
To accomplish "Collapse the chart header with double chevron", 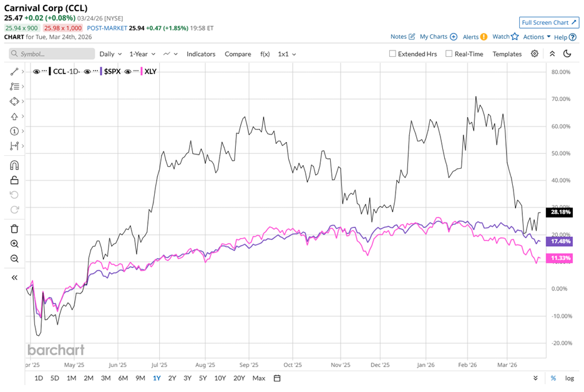I will pyautogui.click(x=552, y=54).
